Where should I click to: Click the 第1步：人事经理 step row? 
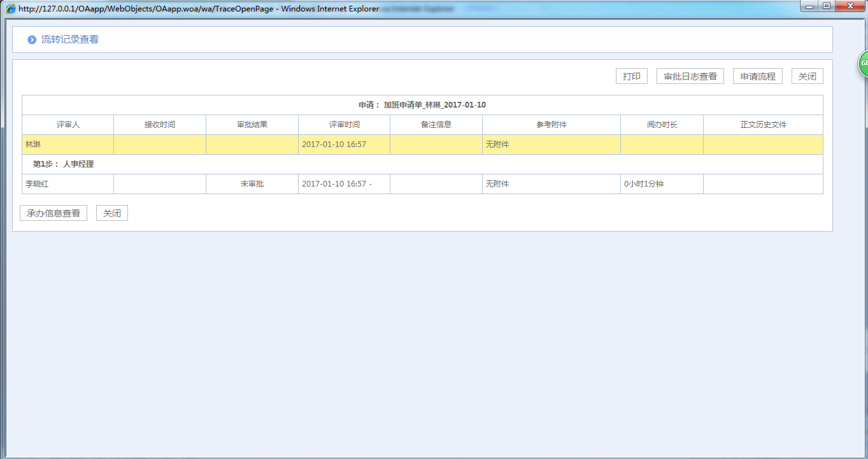[64, 164]
